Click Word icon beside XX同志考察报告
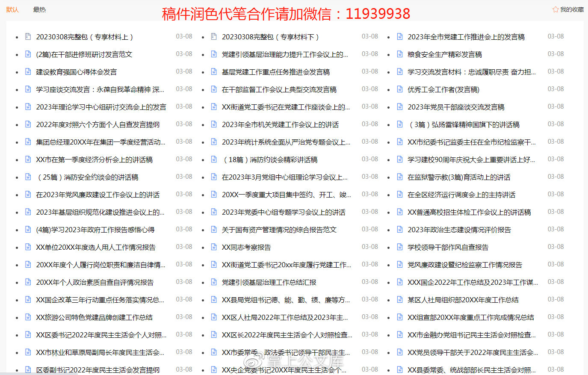 (x=214, y=247)
